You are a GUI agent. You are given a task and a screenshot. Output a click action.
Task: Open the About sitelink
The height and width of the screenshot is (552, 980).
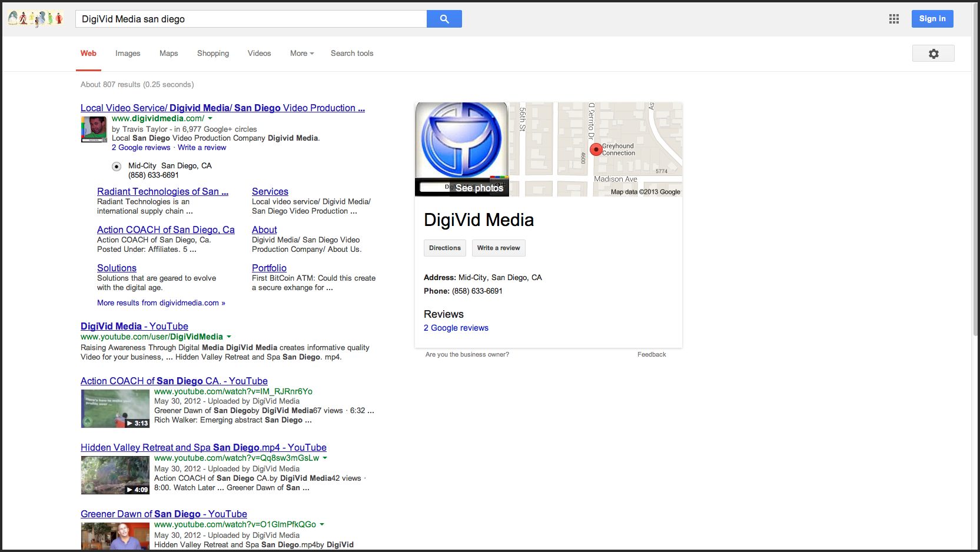[264, 230]
